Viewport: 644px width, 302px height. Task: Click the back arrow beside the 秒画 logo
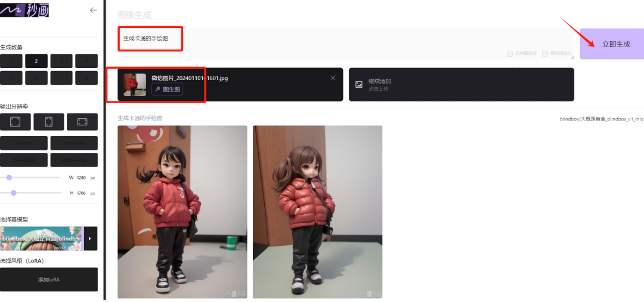click(x=93, y=10)
